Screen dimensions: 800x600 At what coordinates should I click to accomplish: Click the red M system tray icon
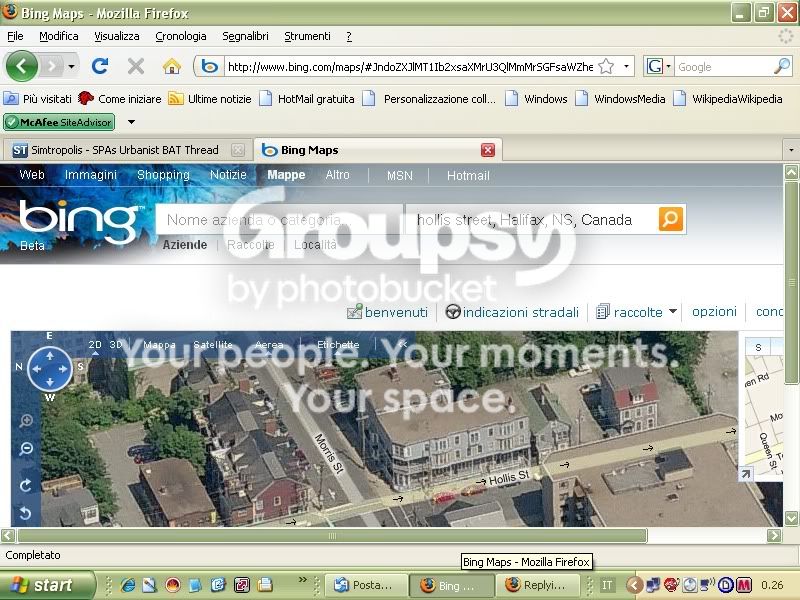[x=744, y=585]
